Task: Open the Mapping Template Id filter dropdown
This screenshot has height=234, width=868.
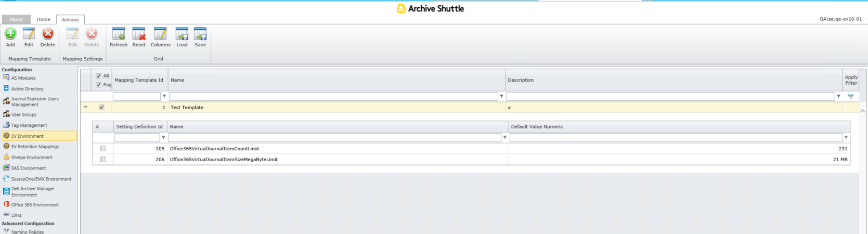Action: (x=164, y=96)
